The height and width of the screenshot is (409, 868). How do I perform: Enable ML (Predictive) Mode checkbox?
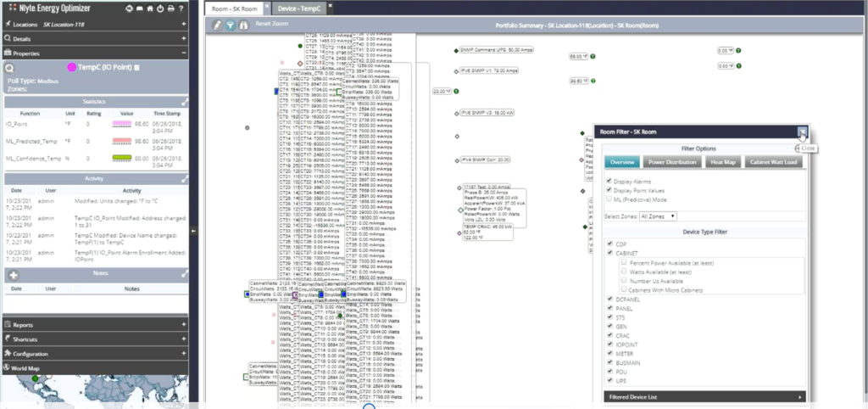pyautogui.click(x=609, y=199)
